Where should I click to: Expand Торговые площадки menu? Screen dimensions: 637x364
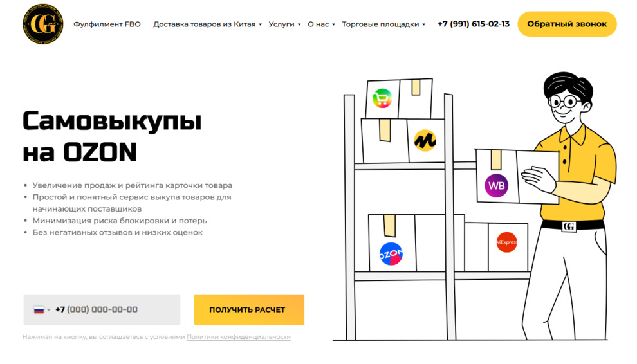tap(383, 24)
